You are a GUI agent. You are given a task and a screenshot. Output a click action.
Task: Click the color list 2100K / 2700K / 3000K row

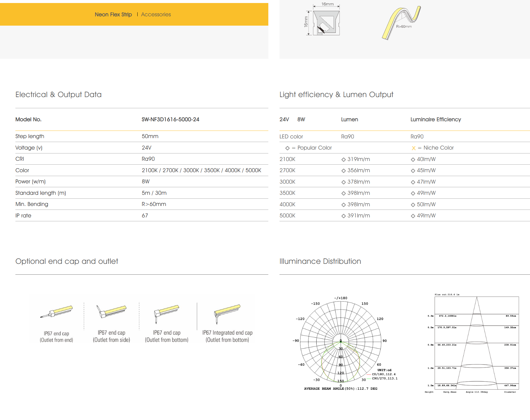coord(202,170)
